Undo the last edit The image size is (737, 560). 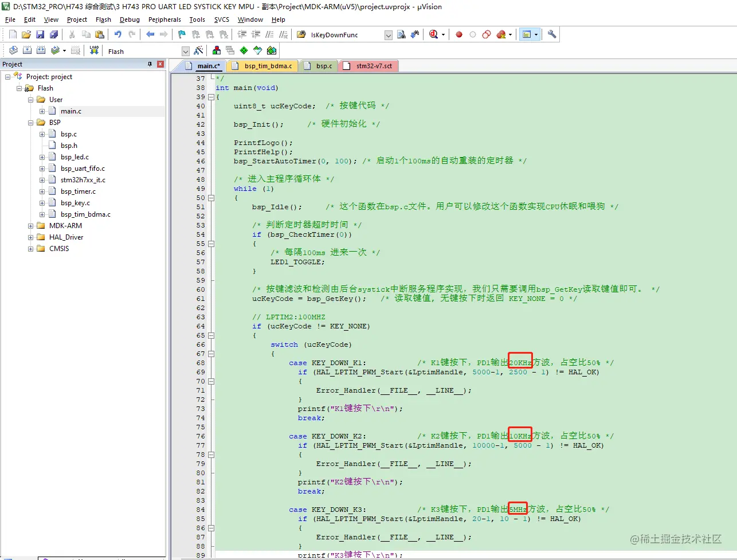(x=118, y=34)
